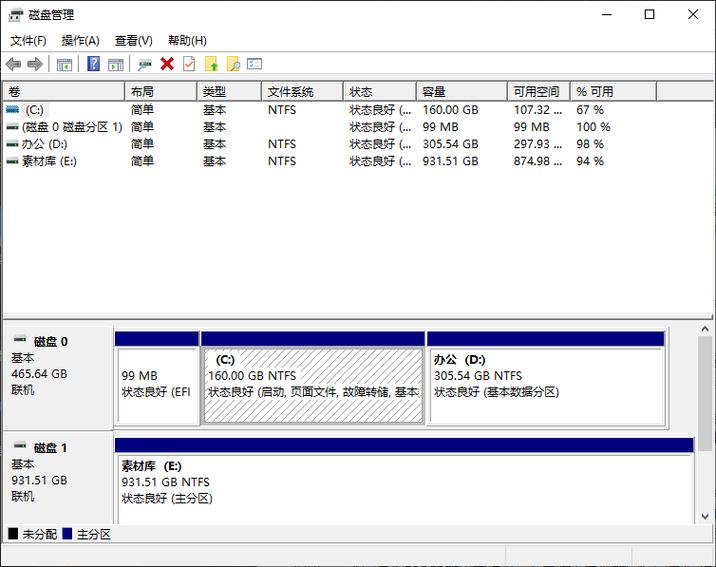Open the 文件(F) menu
Viewport: 716px width, 567px height.
(x=28, y=41)
